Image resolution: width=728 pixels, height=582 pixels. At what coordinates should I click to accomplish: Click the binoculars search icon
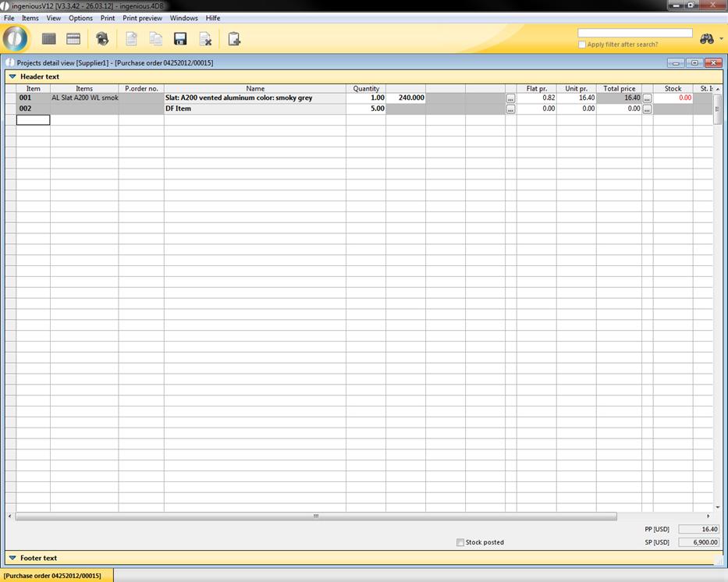pyautogui.click(x=707, y=38)
